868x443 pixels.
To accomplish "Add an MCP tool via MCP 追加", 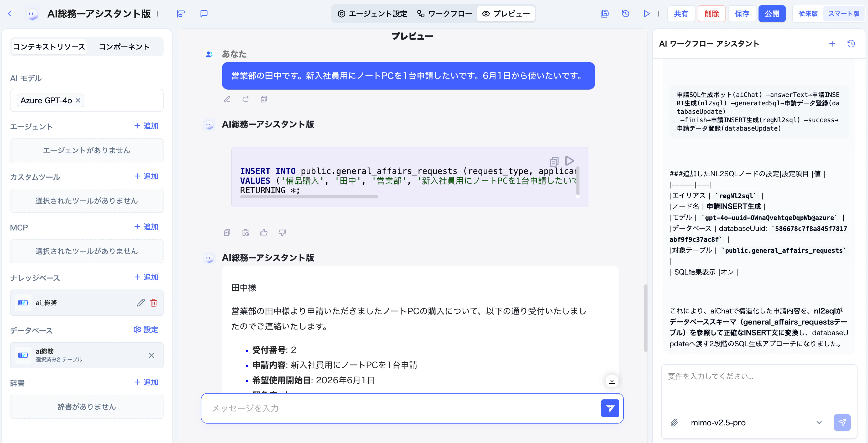I will (146, 227).
